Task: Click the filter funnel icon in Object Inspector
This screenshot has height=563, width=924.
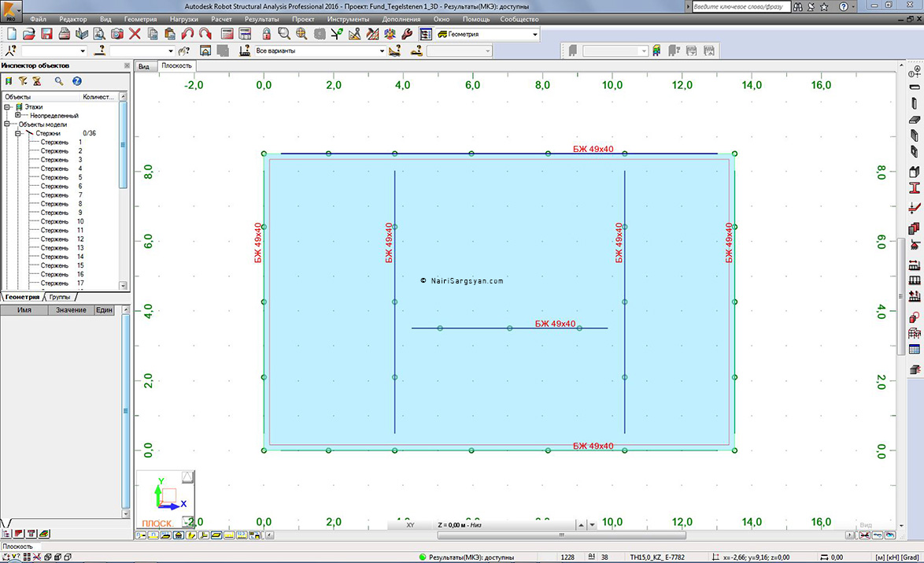Action: [22, 81]
